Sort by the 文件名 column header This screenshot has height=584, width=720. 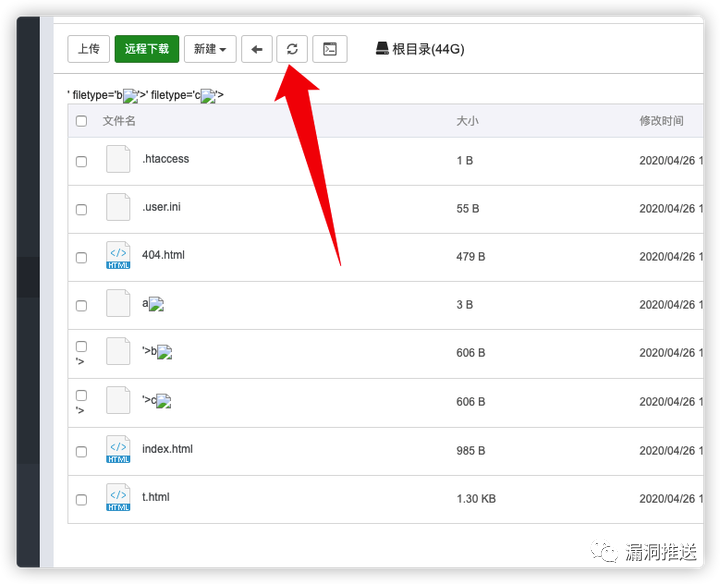pyautogui.click(x=119, y=121)
